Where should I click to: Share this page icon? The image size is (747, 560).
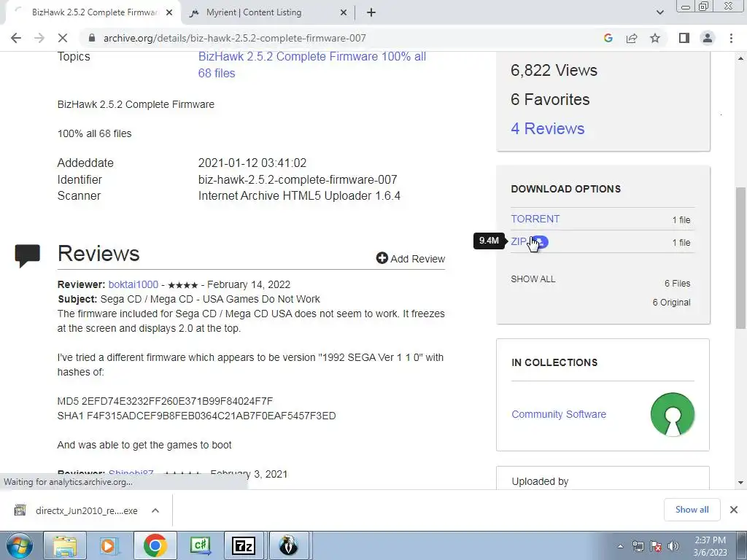pyautogui.click(x=632, y=38)
